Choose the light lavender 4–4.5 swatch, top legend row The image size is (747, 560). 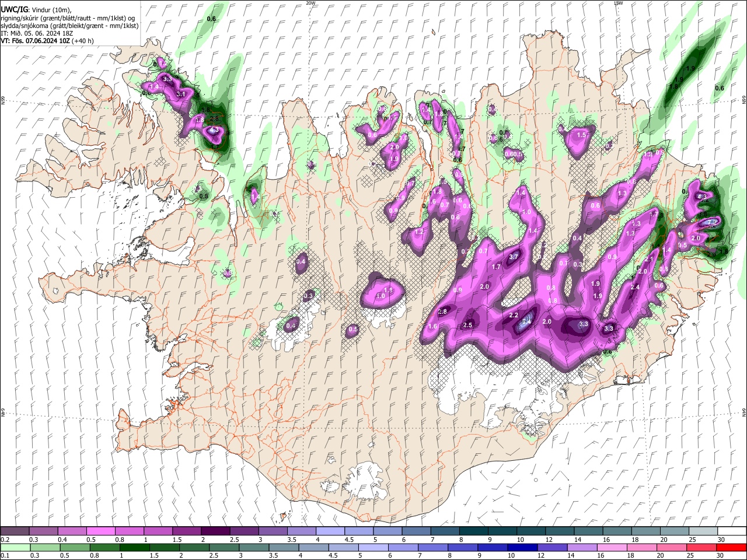click(330, 531)
